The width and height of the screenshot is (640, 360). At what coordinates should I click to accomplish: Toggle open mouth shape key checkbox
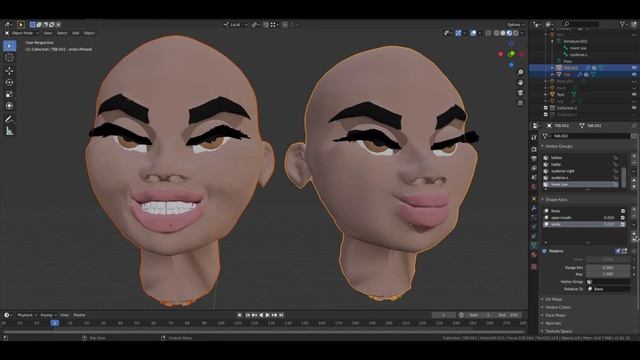click(623, 218)
